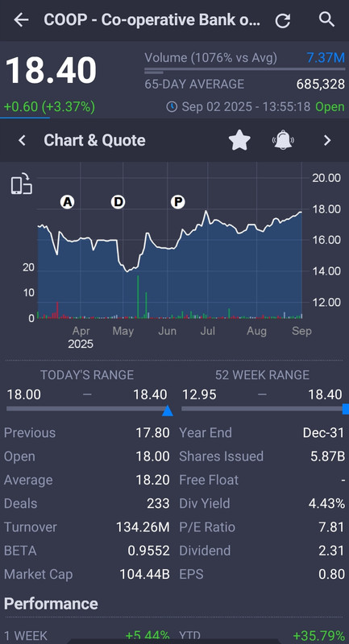
Task: Tap the 65-day average value 685,328
Action: pos(321,85)
